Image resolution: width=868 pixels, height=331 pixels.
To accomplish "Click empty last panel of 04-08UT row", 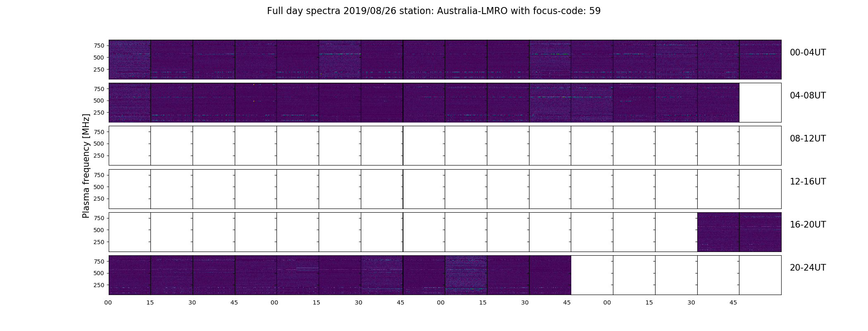I will pyautogui.click(x=760, y=103).
